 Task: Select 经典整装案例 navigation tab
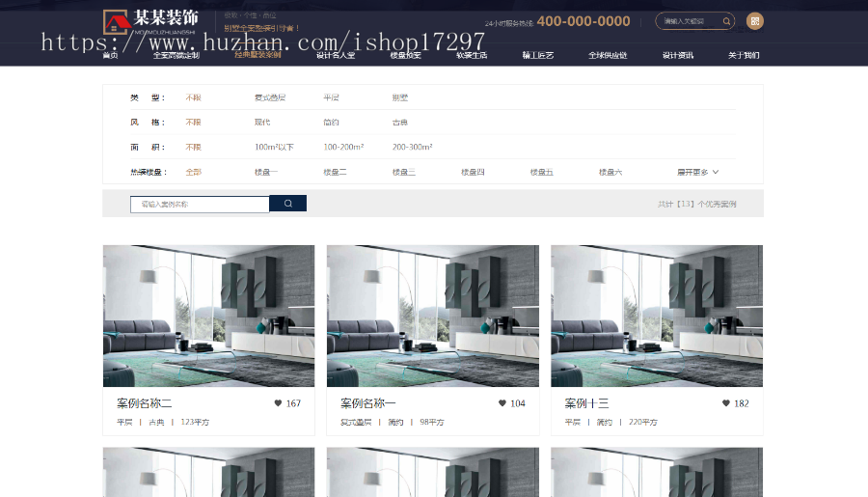pos(258,55)
